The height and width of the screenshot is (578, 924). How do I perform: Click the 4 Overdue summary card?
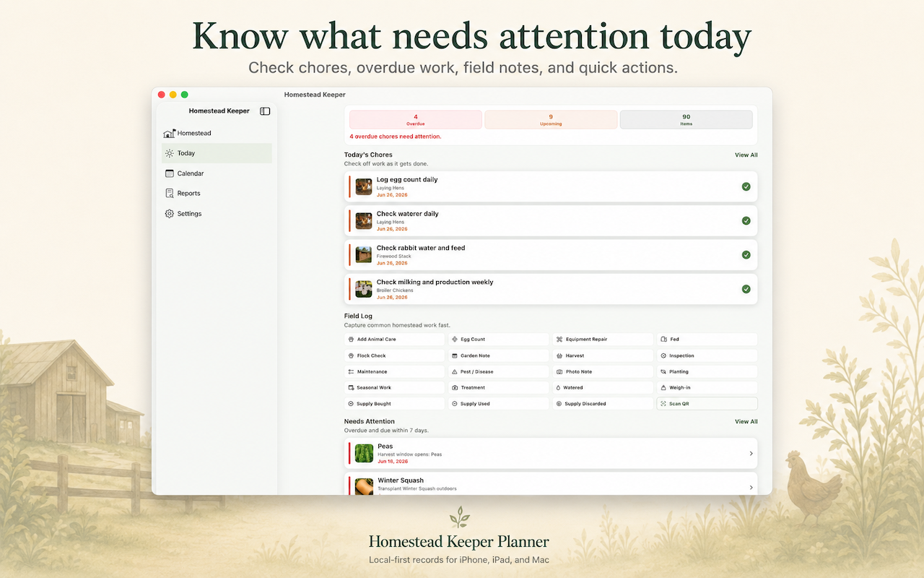click(x=416, y=120)
